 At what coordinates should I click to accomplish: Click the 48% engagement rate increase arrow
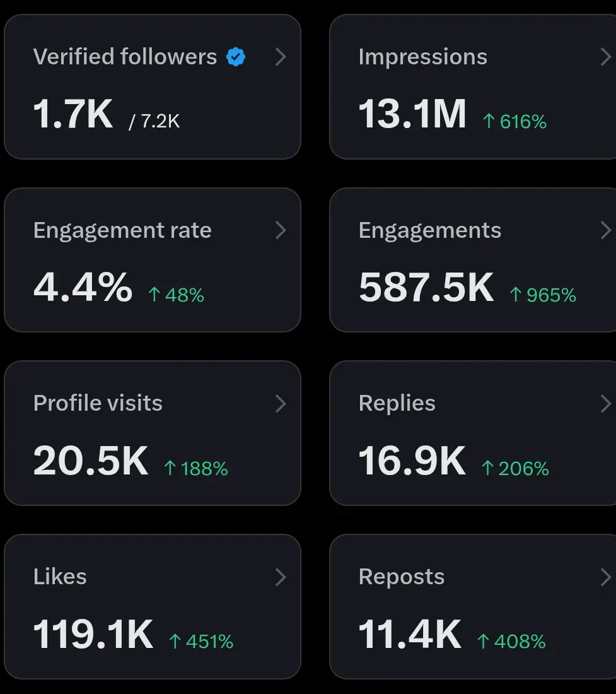176,295
